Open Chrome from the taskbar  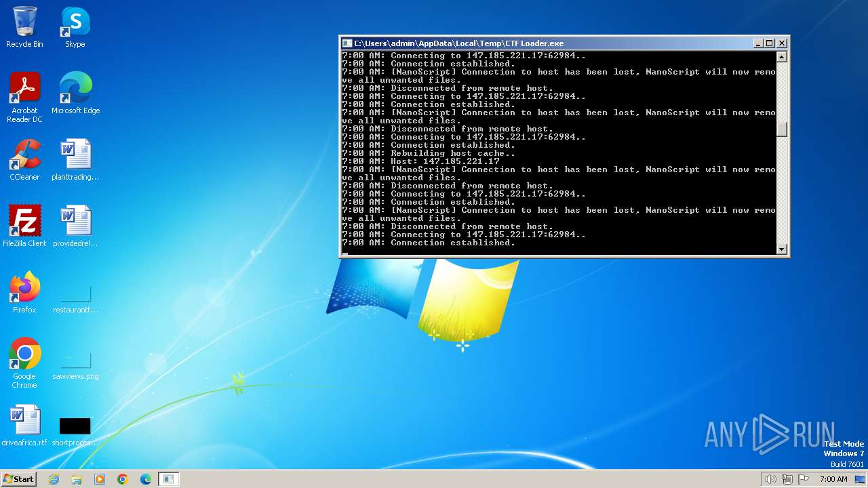(x=123, y=479)
